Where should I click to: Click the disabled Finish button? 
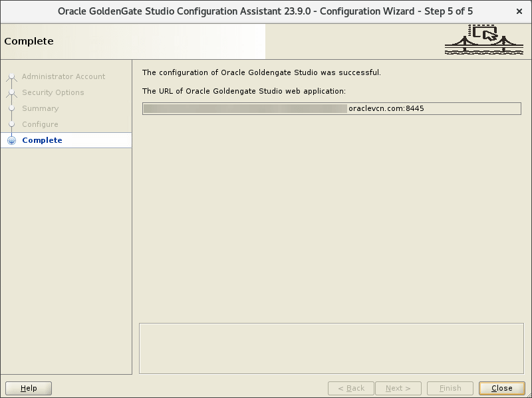(x=450, y=388)
